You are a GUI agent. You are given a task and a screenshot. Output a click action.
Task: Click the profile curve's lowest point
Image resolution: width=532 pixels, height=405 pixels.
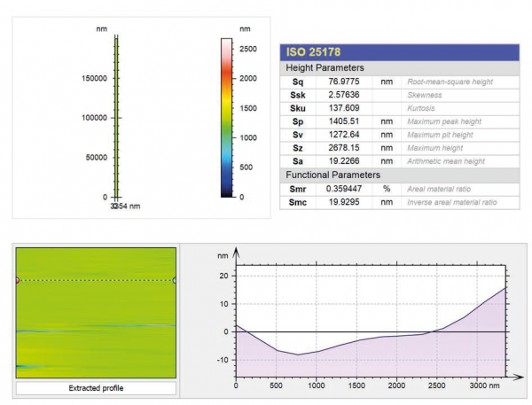tap(300, 354)
